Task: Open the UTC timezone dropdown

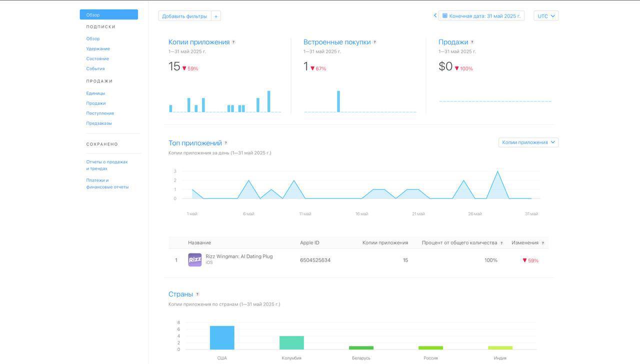Action: coord(545,16)
